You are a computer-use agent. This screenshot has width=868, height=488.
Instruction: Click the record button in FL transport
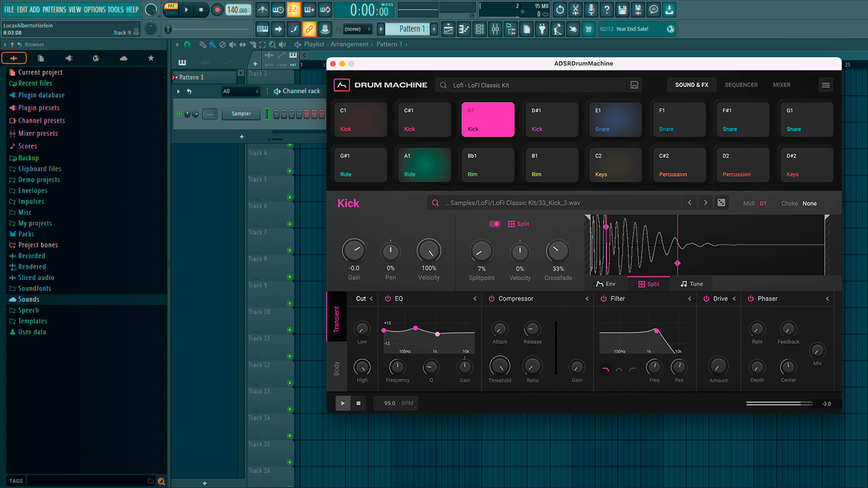(217, 10)
